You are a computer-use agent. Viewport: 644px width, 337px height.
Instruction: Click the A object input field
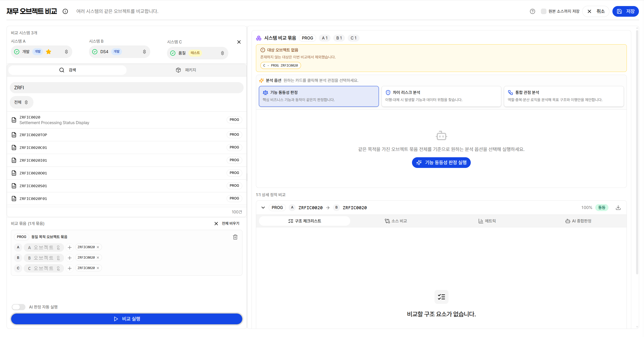click(44, 247)
